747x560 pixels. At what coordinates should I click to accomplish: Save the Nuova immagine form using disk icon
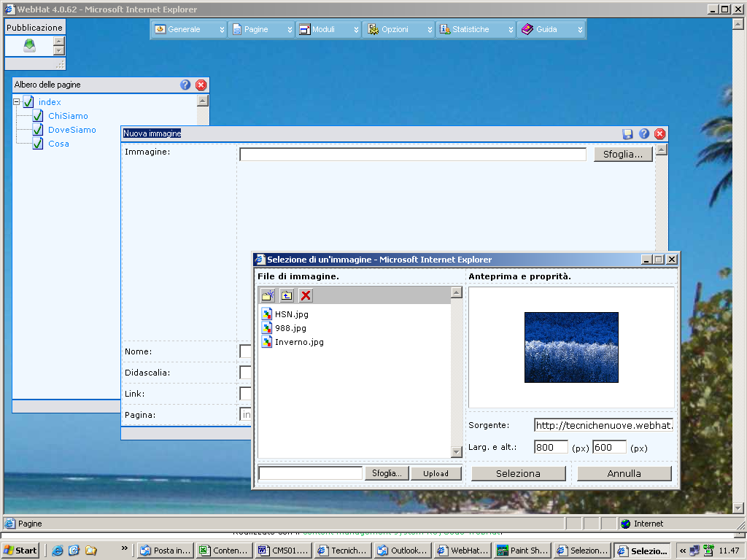(627, 134)
